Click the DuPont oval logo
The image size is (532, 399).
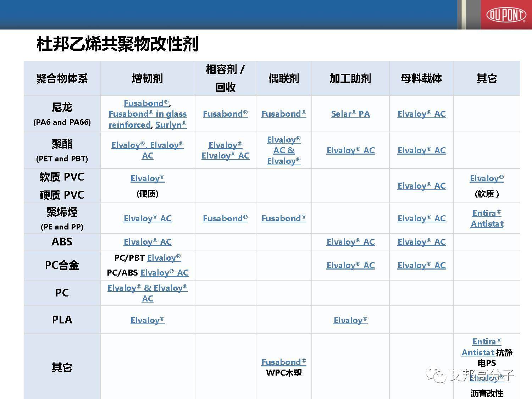(506, 15)
